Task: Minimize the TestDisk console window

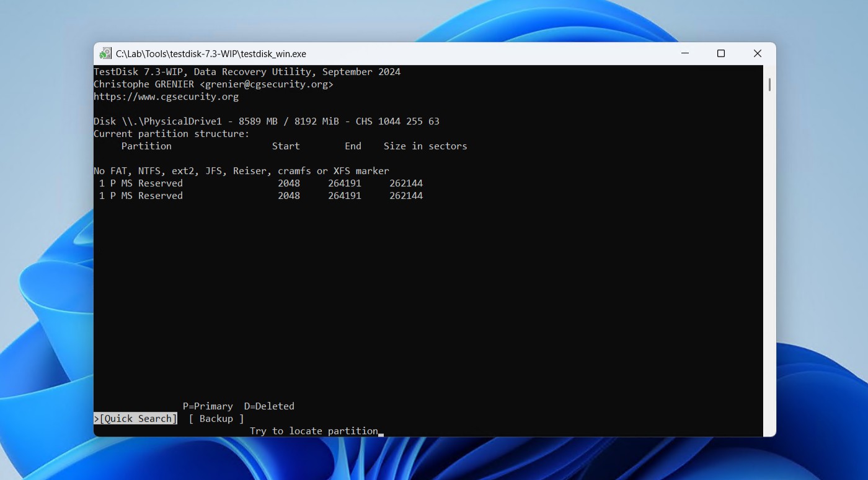Action: click(684, 54)
